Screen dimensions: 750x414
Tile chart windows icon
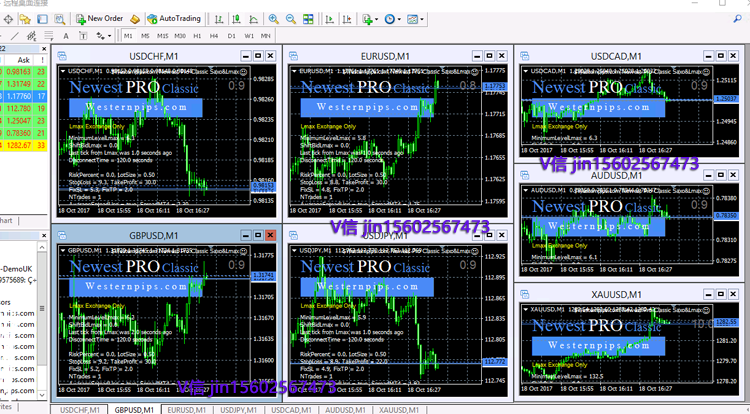pos(309,19)
